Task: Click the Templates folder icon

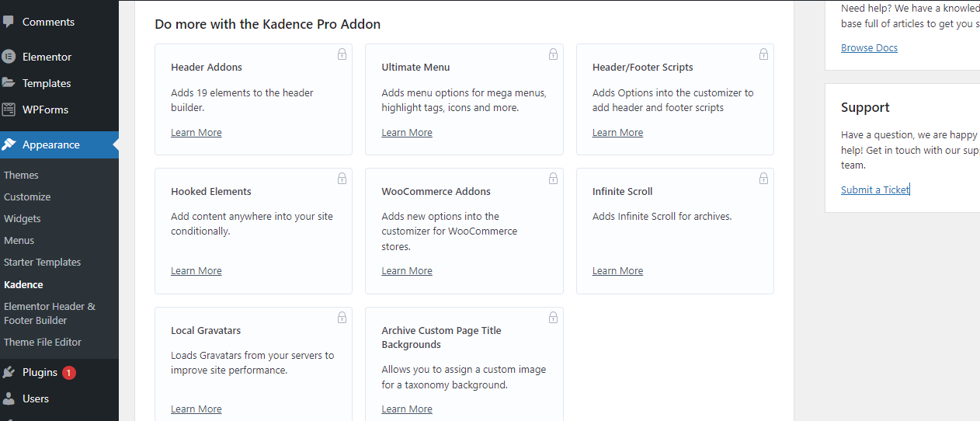Action: pyautogui.click(x=9, y=83)
